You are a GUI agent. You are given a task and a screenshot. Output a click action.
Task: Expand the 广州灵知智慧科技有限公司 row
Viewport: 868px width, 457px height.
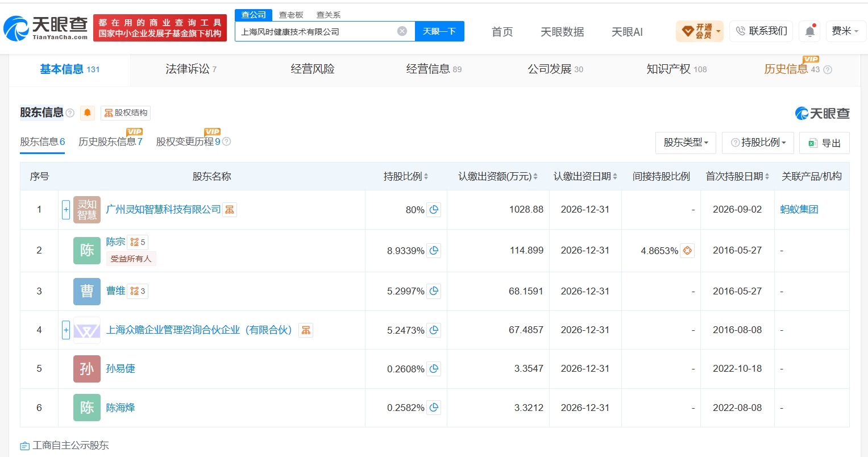(x=66, y=210)
